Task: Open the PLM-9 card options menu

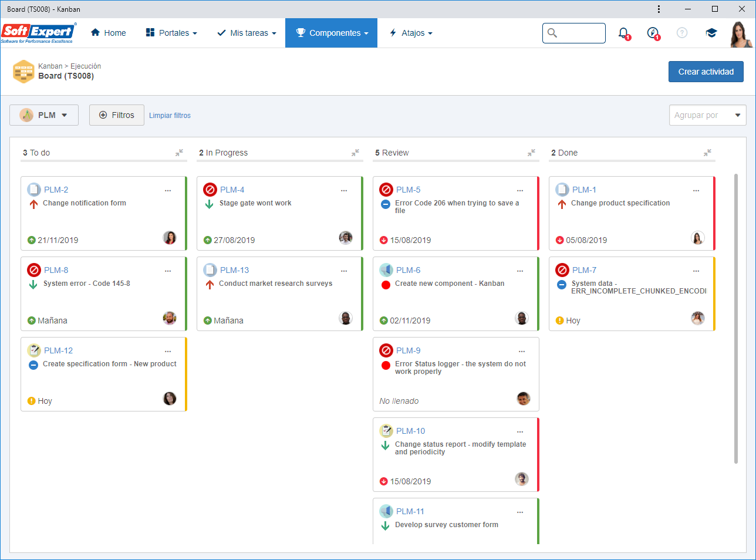Action: (522, 351)
